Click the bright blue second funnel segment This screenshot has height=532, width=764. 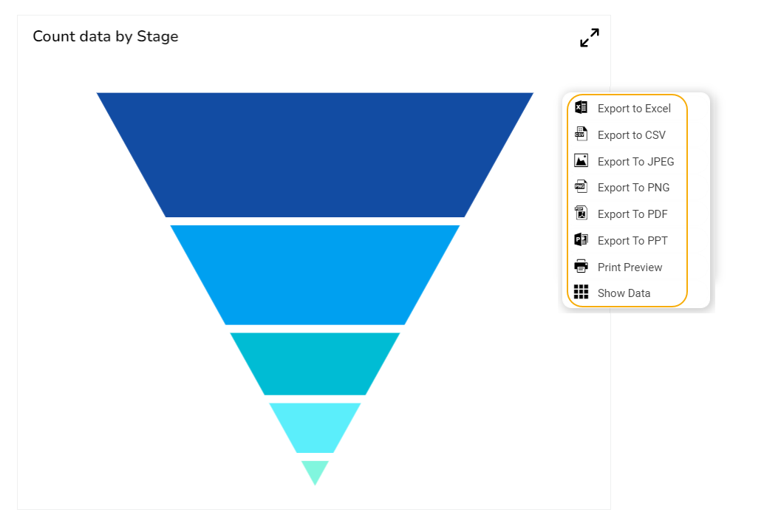pos(315,274)
